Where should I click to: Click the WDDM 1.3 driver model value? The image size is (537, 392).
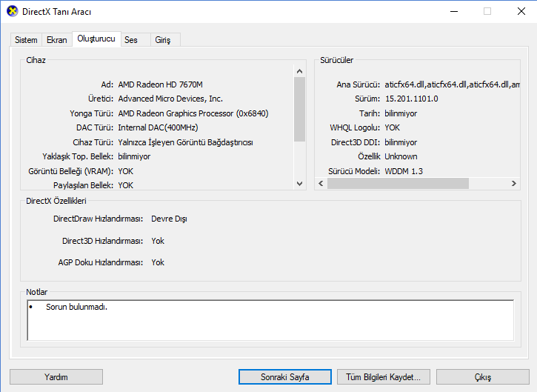(x=404, y=171)
